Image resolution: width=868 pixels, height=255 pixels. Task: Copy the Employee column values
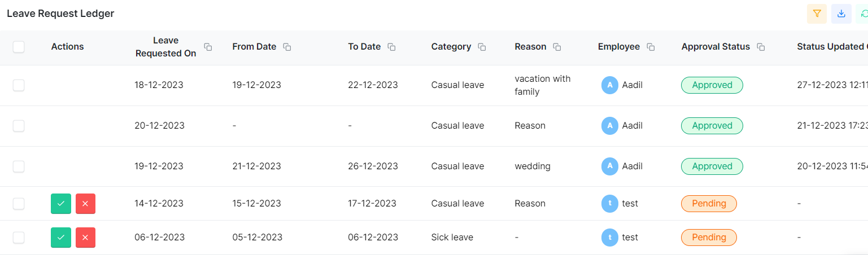point(651,47)
